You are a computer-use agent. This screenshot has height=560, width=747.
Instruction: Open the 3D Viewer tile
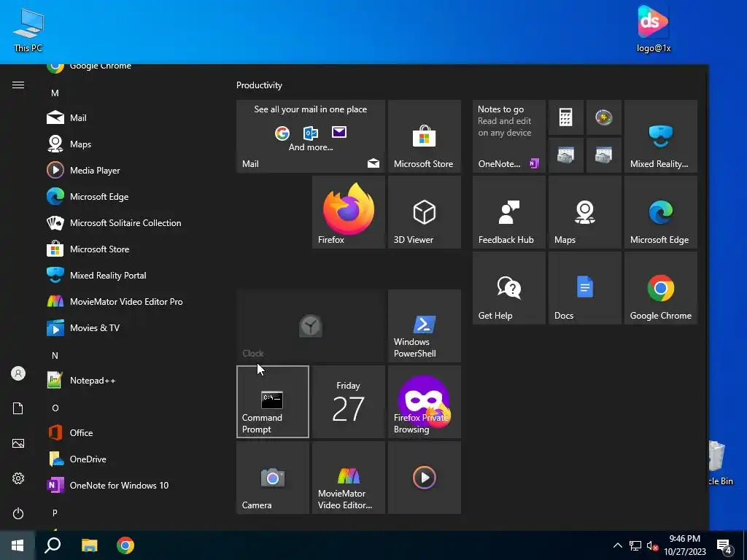coord(425,212)
